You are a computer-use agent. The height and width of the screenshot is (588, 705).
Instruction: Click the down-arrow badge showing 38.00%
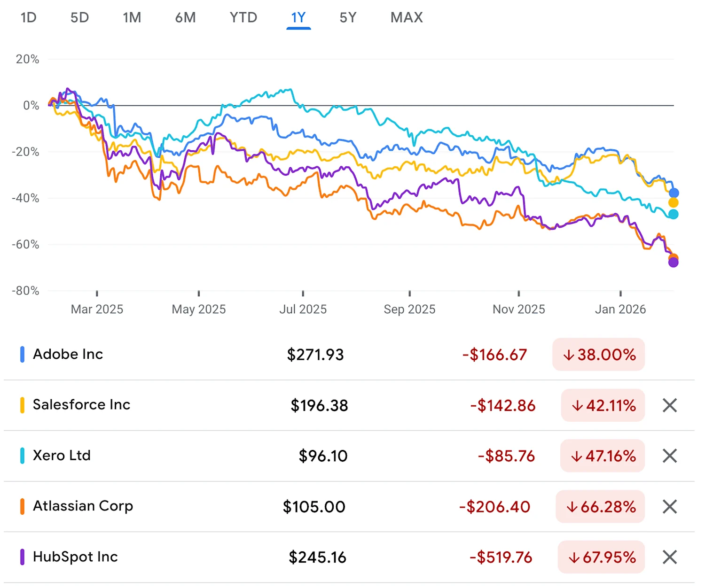[598, 355]
